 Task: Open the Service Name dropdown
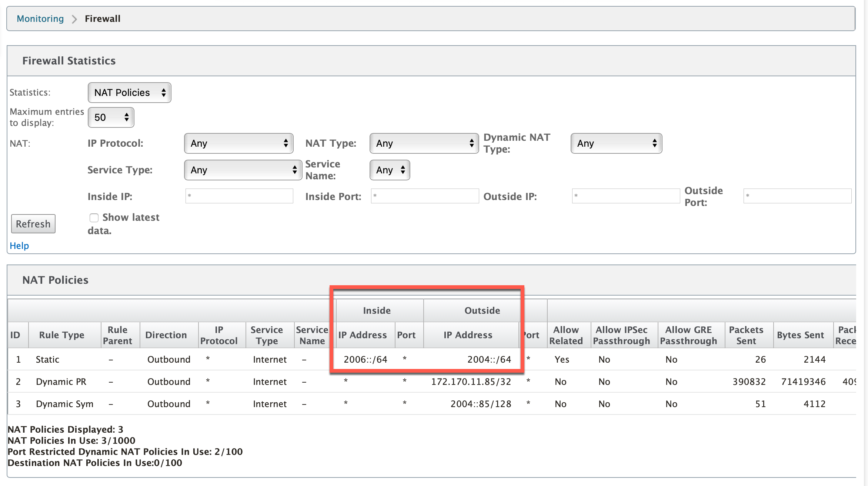pos(390,170)
